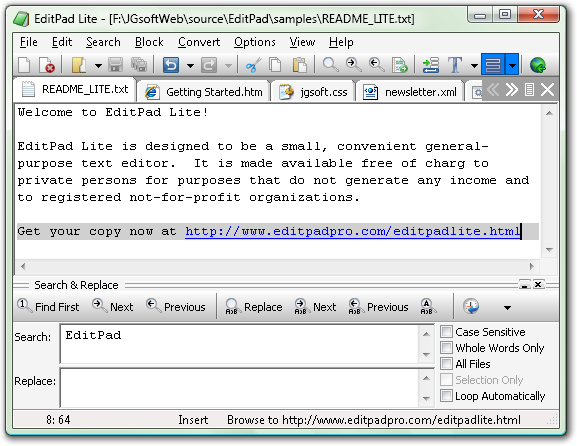Image resolution: width=577 pixels, height=446 pixels.
Task: Click the find Next button beside Find First
Action: coord(113,307)
